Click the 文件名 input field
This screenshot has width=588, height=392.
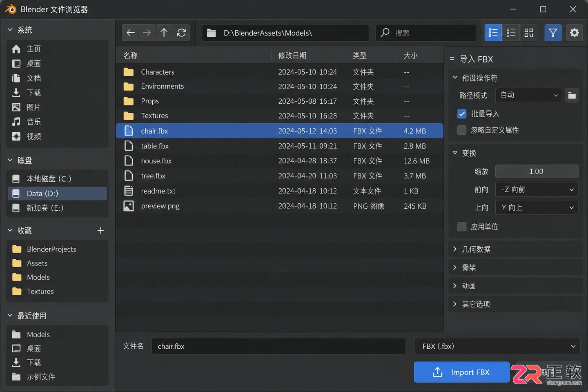point(279,346)
